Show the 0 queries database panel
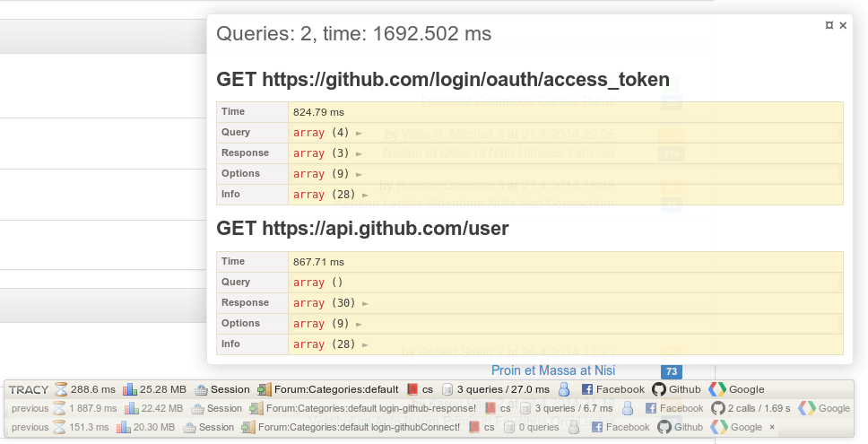The height and width of the screenshot is (444, 868). 531,427
